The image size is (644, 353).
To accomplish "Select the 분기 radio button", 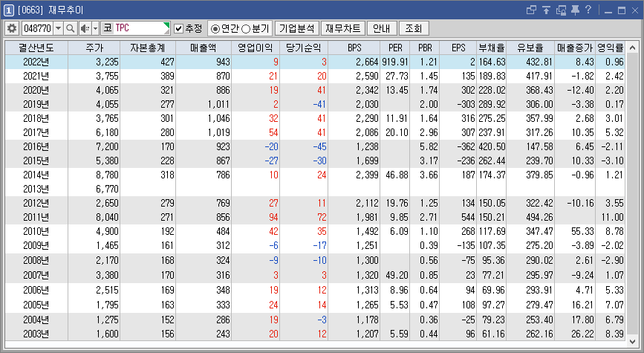I will (x=246, y=29).
